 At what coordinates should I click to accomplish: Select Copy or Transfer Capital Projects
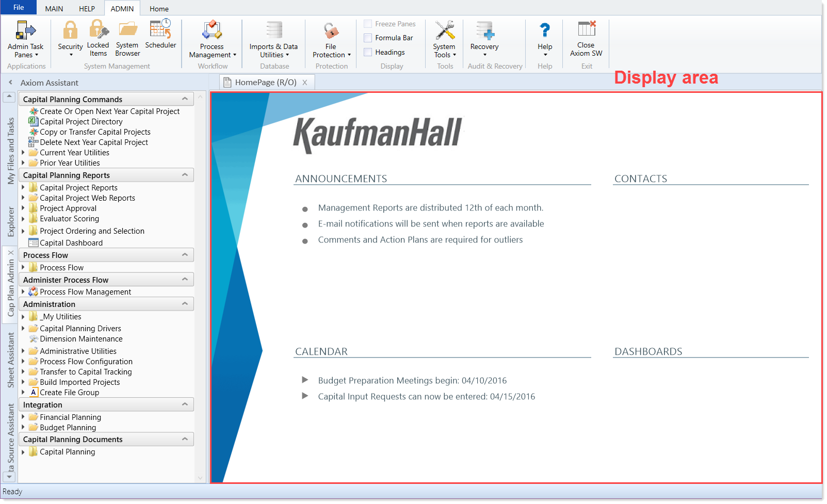pos(95,132)
